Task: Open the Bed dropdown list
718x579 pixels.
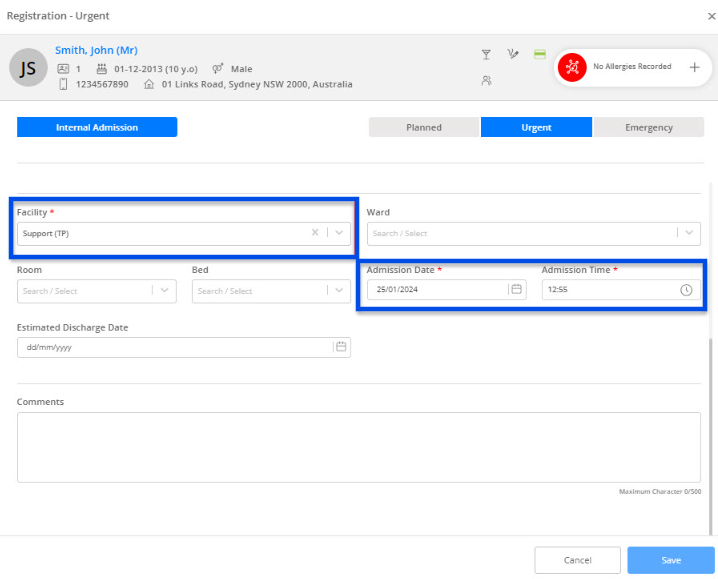Action: [x=339, y=291]
